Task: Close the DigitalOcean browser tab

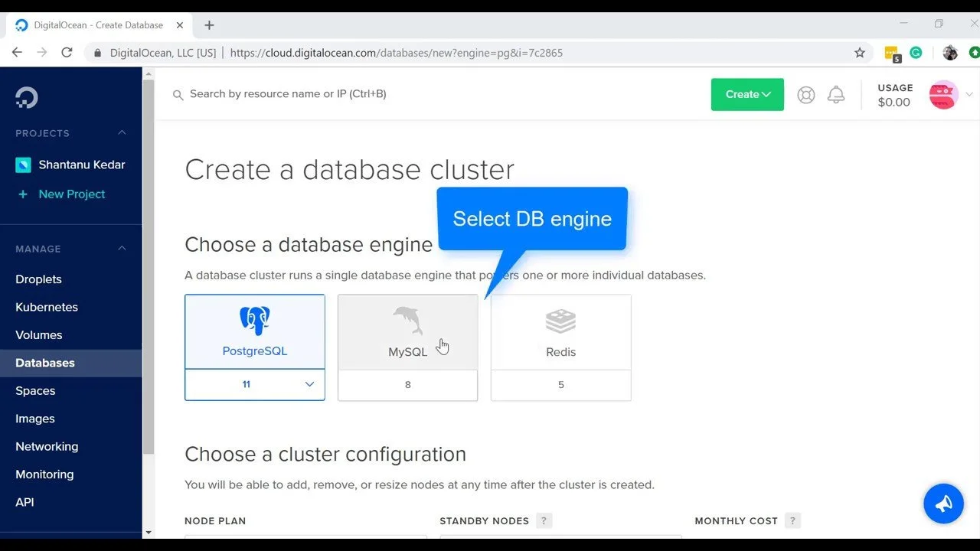Action: (179, 25)
